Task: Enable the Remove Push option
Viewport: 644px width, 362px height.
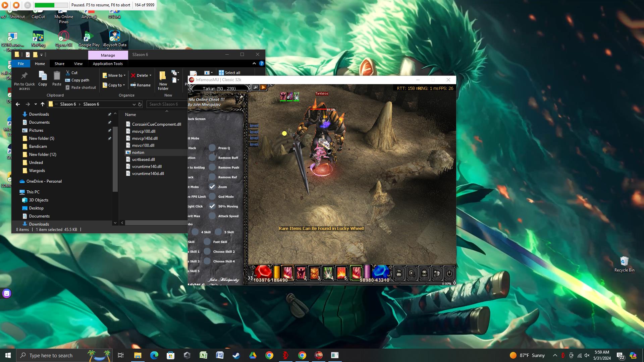Action: [x=212, y=167]
